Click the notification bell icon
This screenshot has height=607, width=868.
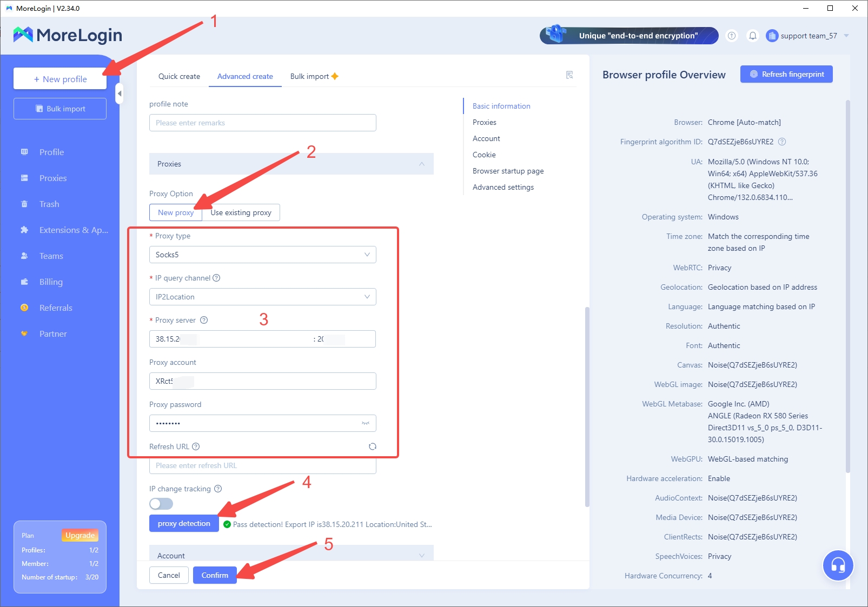click(752, 36)
